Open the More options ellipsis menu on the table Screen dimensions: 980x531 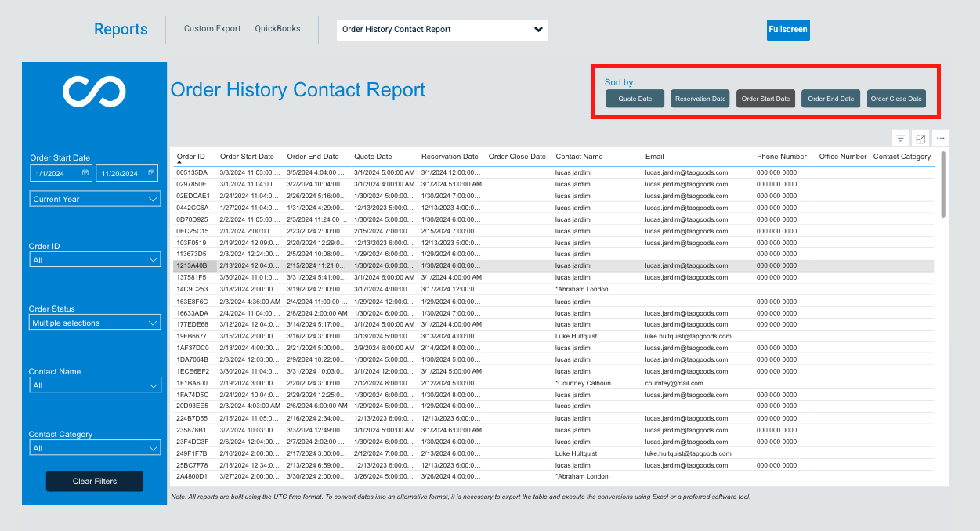[941, 138]
